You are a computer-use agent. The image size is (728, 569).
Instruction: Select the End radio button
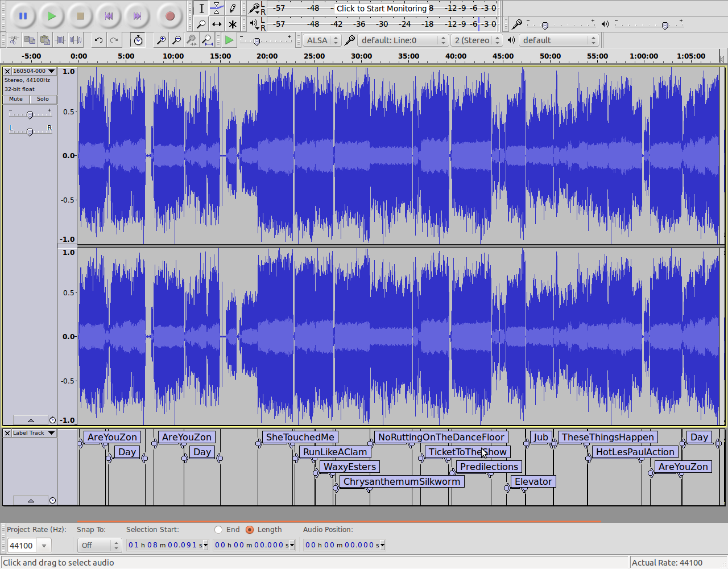pyautogui.click(x=218, y=530)
